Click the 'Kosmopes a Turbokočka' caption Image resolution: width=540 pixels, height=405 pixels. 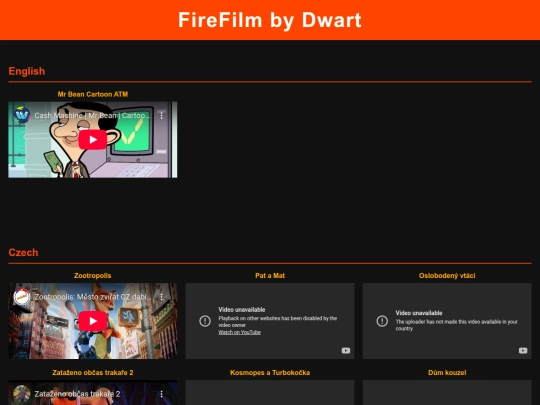(270, 373)
